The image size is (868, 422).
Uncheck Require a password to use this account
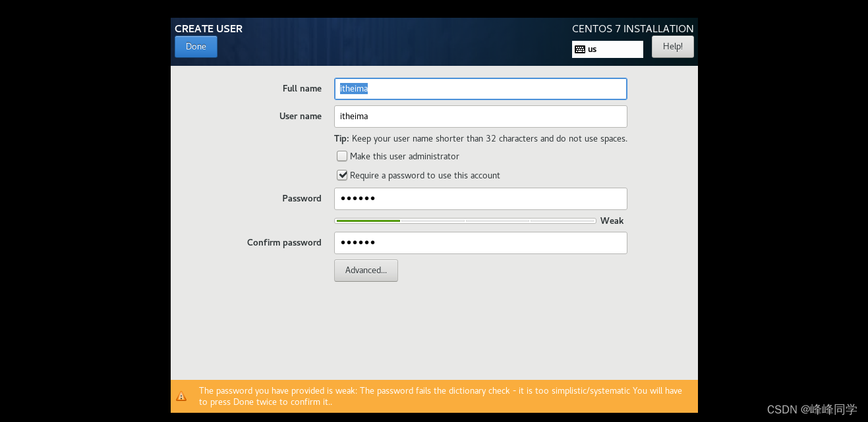[x=342, y=176]
